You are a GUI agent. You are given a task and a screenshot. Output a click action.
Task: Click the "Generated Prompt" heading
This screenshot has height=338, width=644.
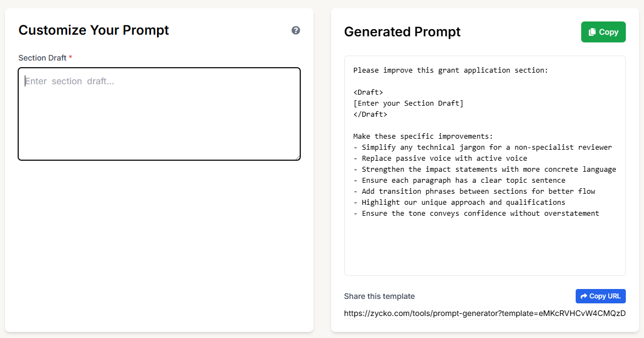[402, 32]
